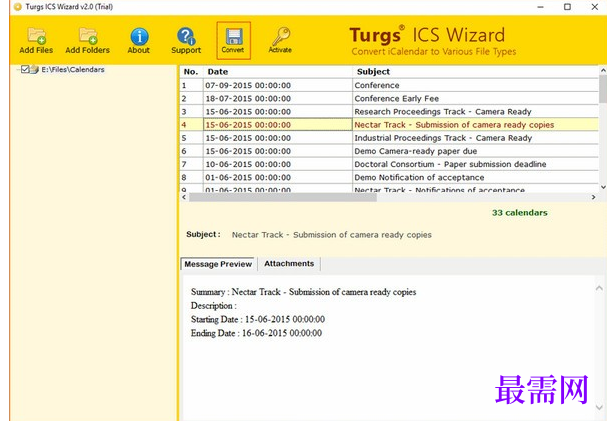
Task: Select the Conference Early Fee row
Action: click(x=389, y=98)
